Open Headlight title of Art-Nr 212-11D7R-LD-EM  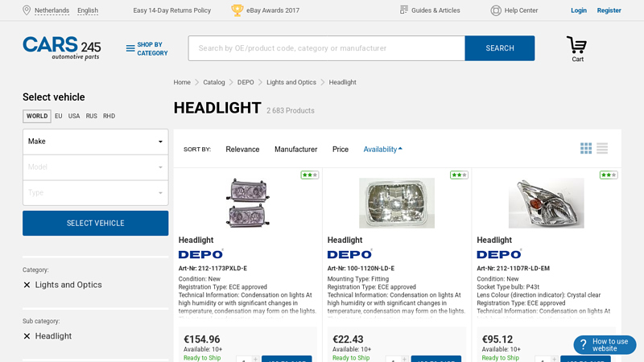click(x=494, y=240)
